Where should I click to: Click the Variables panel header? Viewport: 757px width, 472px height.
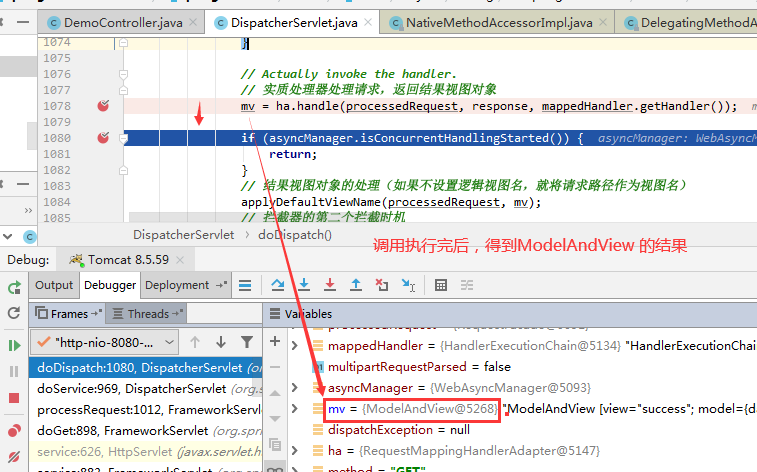tap(308, 314)
